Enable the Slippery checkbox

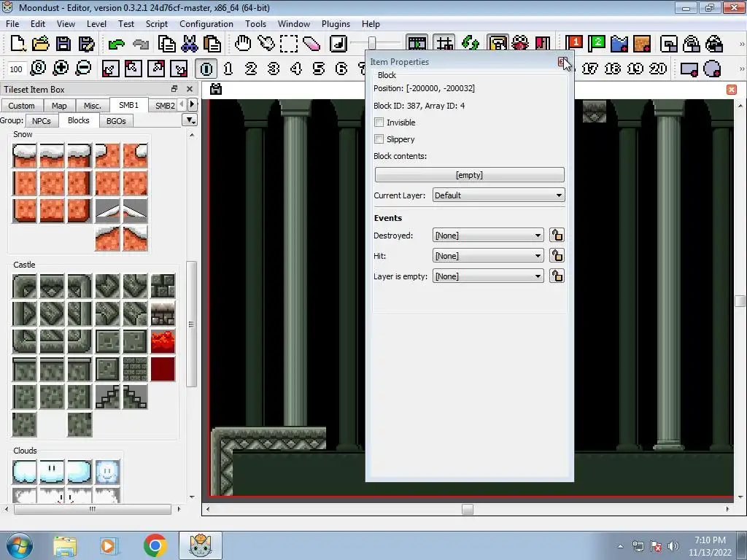(379, 139)
